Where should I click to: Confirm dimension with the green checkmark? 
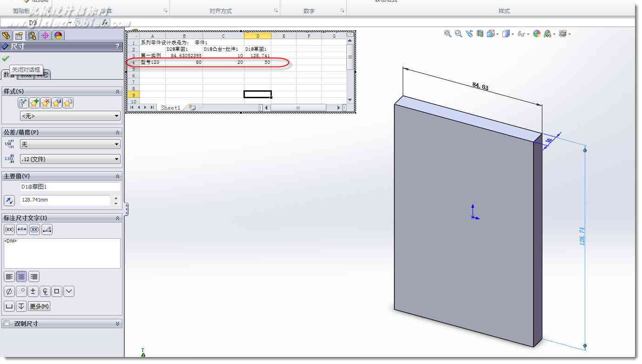point(6,58)
